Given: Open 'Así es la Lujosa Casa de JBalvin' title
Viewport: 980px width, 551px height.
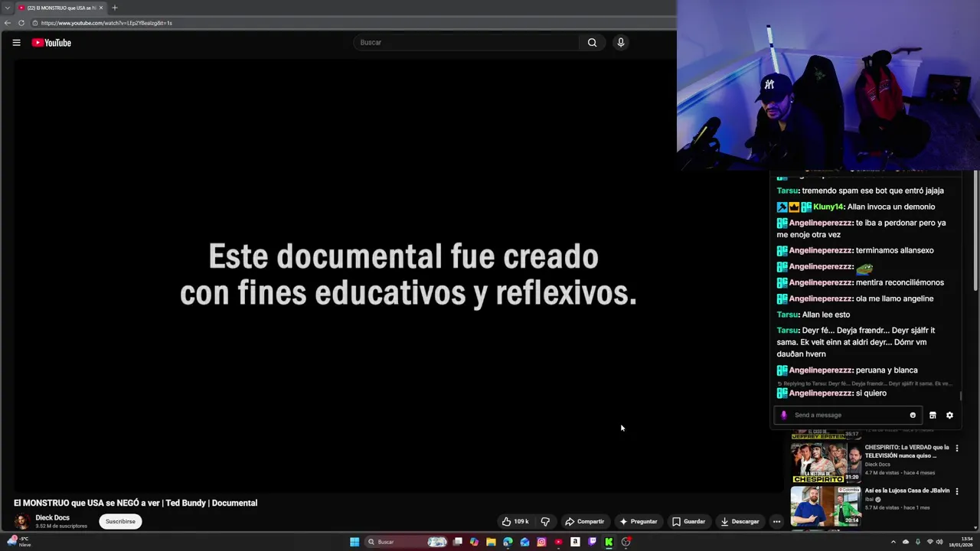Looking at the screenshot, I should point(907,491).
